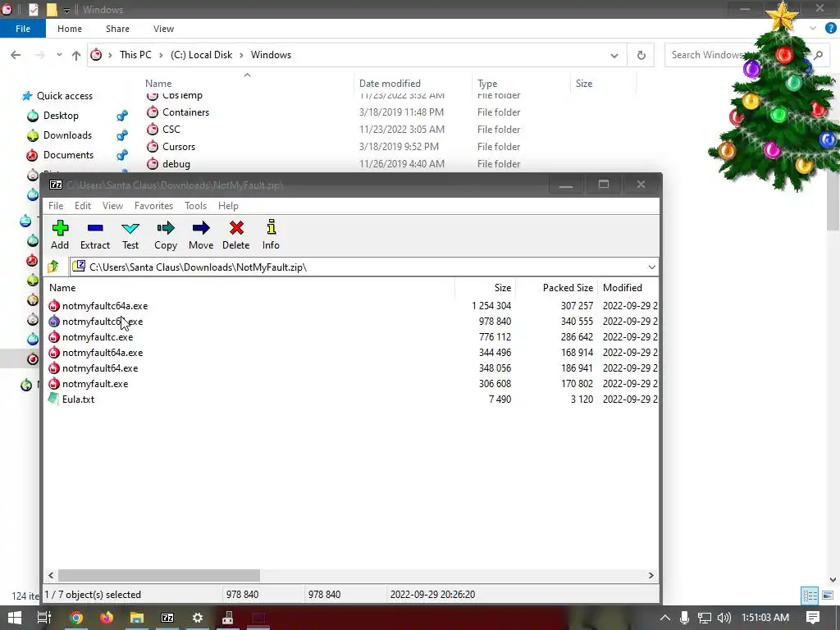The width and height of the screenshot is (840, 630).
Task: Launch Chrome from the taskbar
Action: (x=76, y=618)
